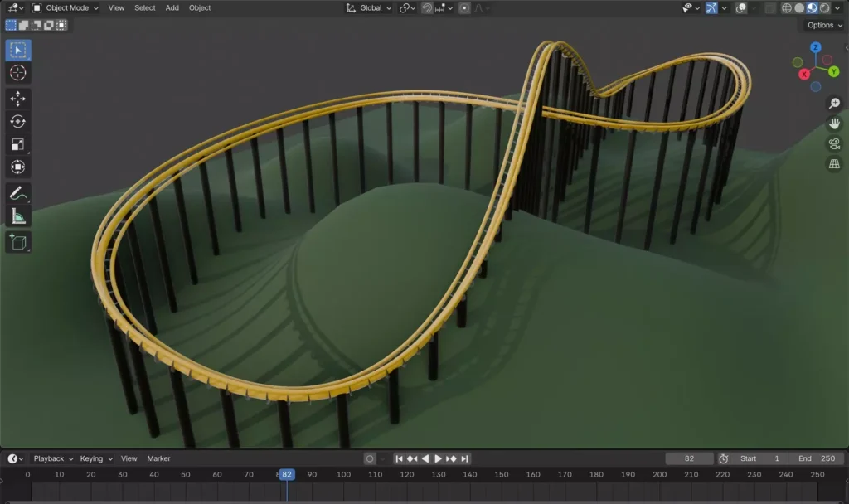Toggle camera view in viewport gizmo
Viewport: 849px width, 504px height.
point(834,143)
